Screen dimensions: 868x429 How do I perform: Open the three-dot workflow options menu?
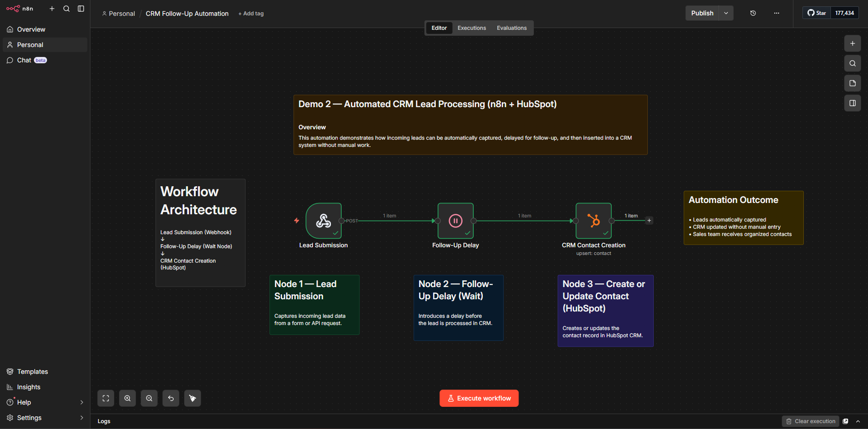click(777, 13)
